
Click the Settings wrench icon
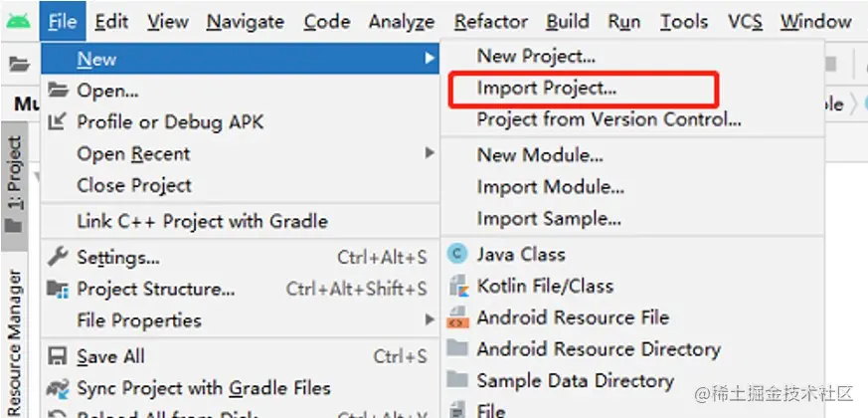58,257
